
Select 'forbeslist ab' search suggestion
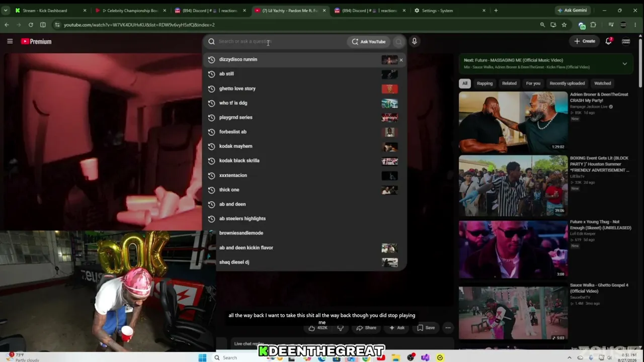(x=305, y=132)
